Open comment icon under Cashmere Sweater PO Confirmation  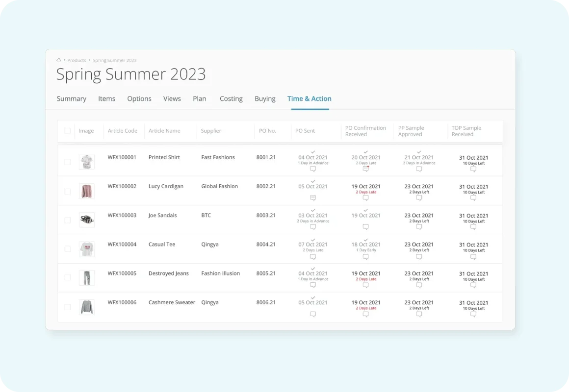366,314
